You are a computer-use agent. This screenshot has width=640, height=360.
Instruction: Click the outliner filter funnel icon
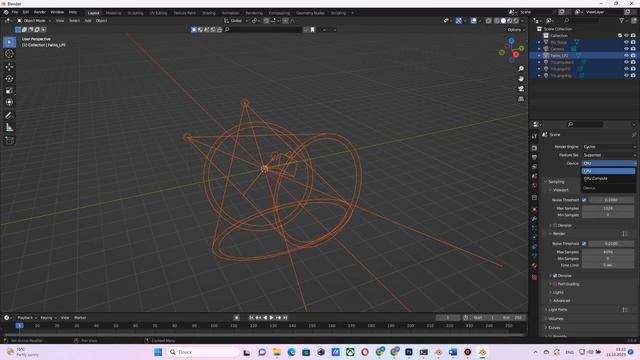pyautogui.click(x=621, y=21)
